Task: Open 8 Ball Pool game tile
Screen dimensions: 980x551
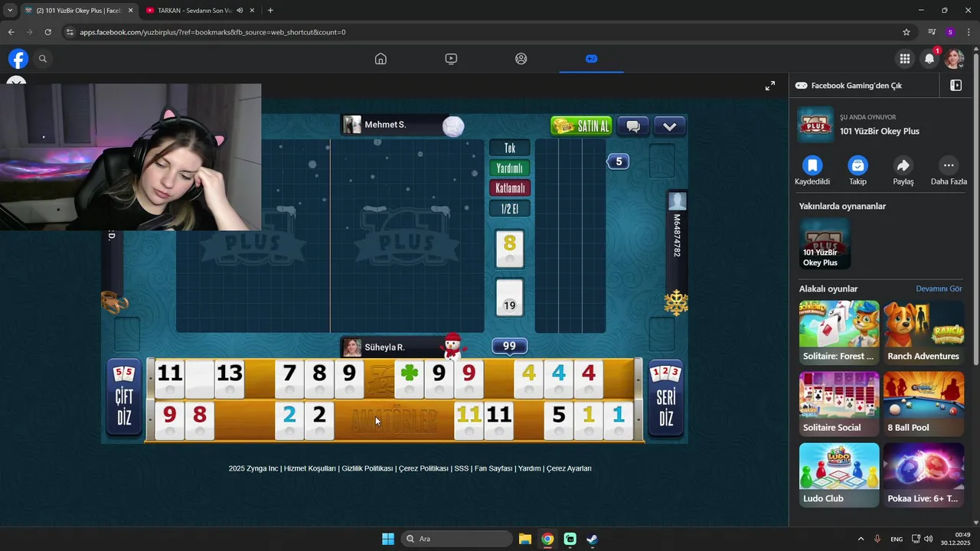Action: 923,403
